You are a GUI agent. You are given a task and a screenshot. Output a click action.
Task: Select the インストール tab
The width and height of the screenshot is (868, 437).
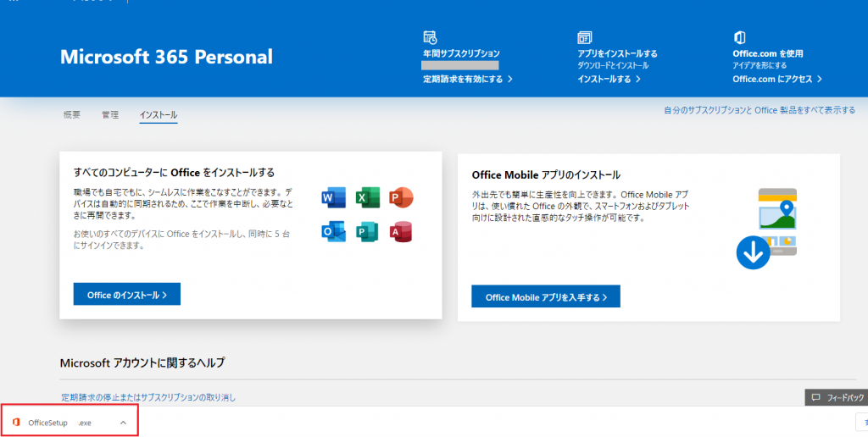159,114
